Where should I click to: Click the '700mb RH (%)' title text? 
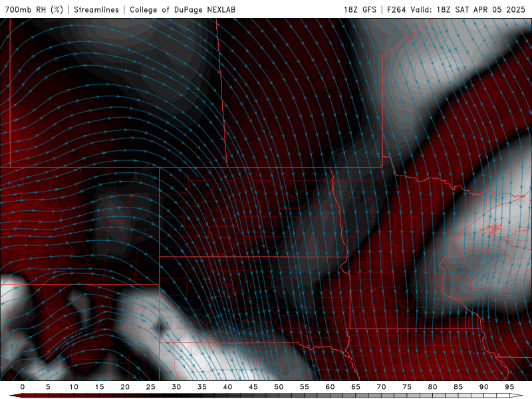[x=35, y=9]
